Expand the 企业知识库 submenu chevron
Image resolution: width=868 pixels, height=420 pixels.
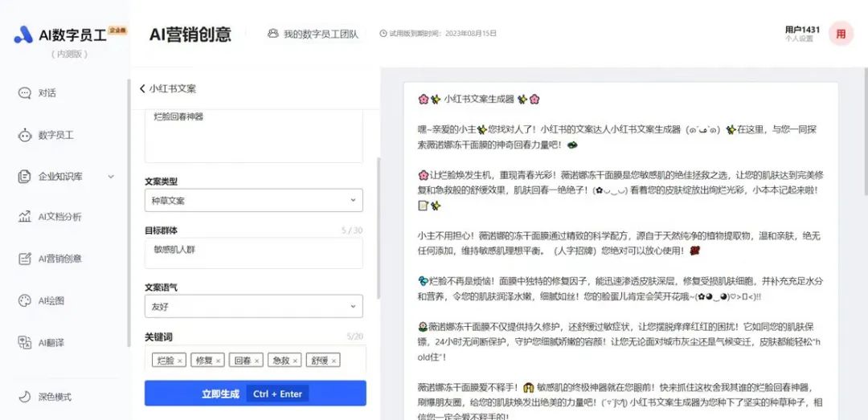111,177
